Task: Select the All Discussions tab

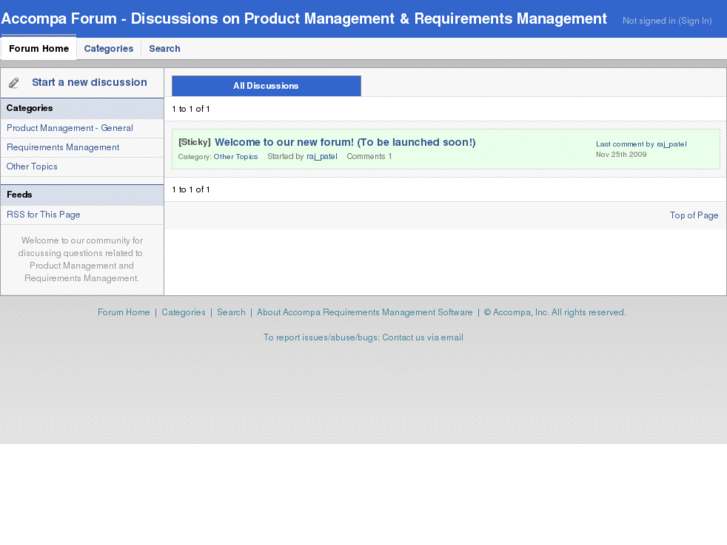Action: click(266, 86)
